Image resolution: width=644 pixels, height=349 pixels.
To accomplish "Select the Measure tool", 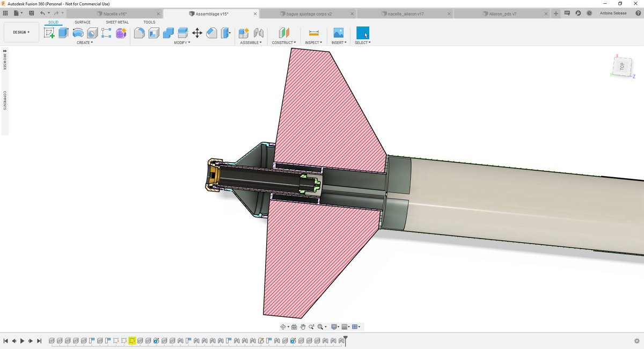I will (x=314, y=33).
